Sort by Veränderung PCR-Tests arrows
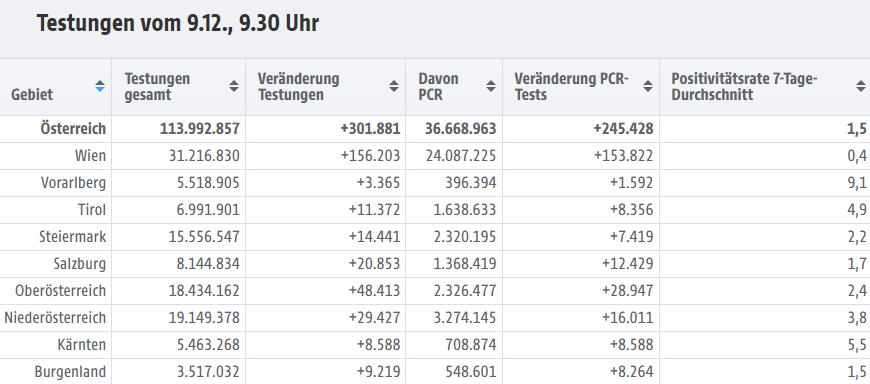Screen dimensions: 870x384 648,87
